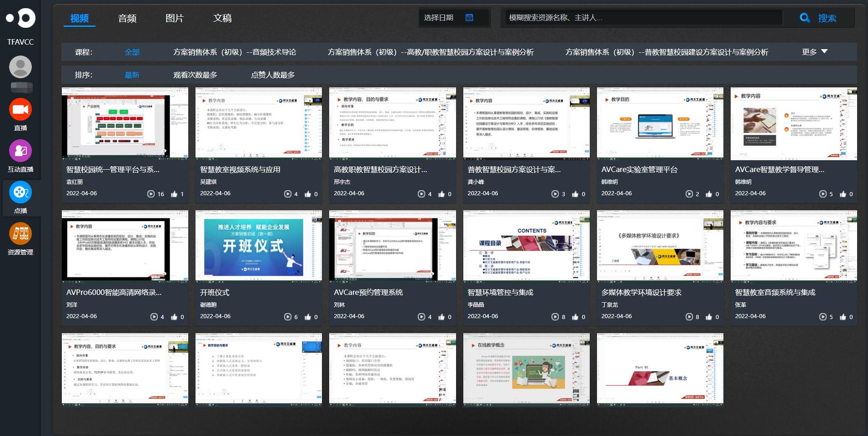Open 资源管理 via its sidebar icon

pos(20,237)
